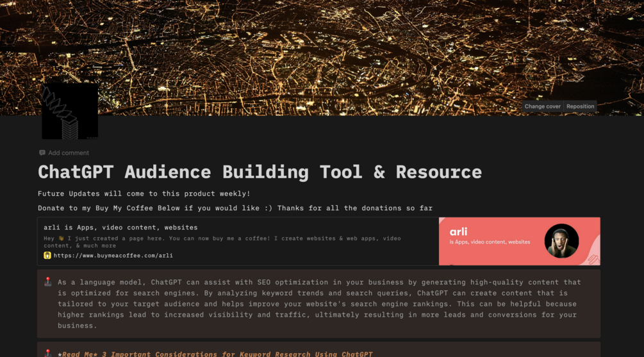Image resolution: width=644 pixels, height=357 pixels.
Task: Click the joystick emoji on SEO callout
Action: pyautogui.click(x=48, y=282)
